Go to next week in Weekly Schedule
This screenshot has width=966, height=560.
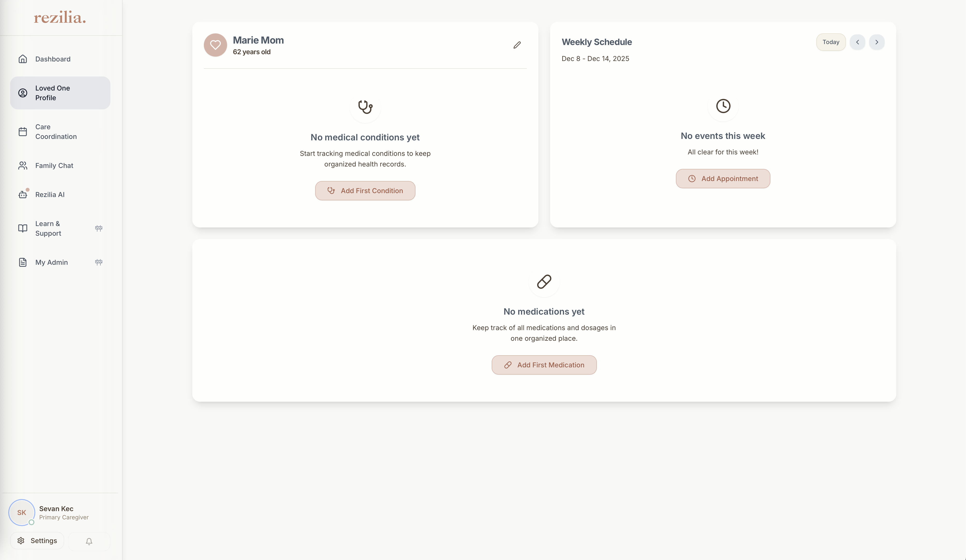point(876,42)
